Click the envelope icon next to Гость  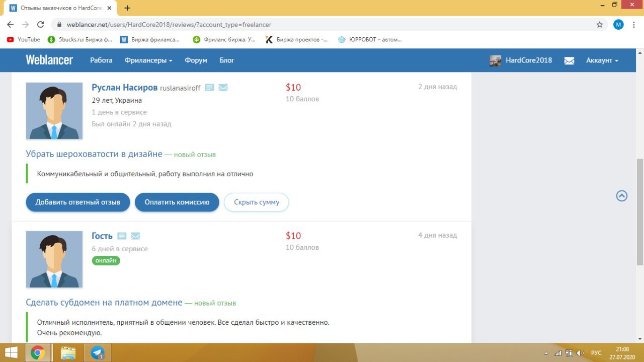pos(135,236)
